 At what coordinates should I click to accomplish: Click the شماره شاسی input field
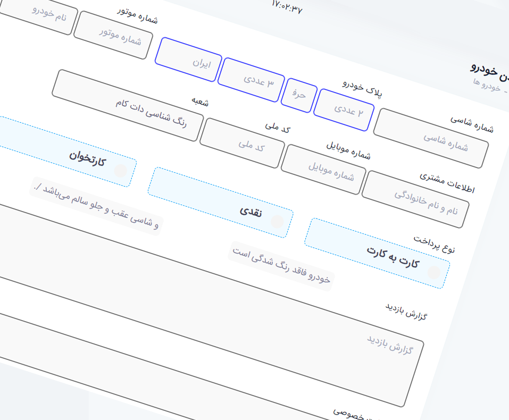pyautogui.click(x=431, y=138)
